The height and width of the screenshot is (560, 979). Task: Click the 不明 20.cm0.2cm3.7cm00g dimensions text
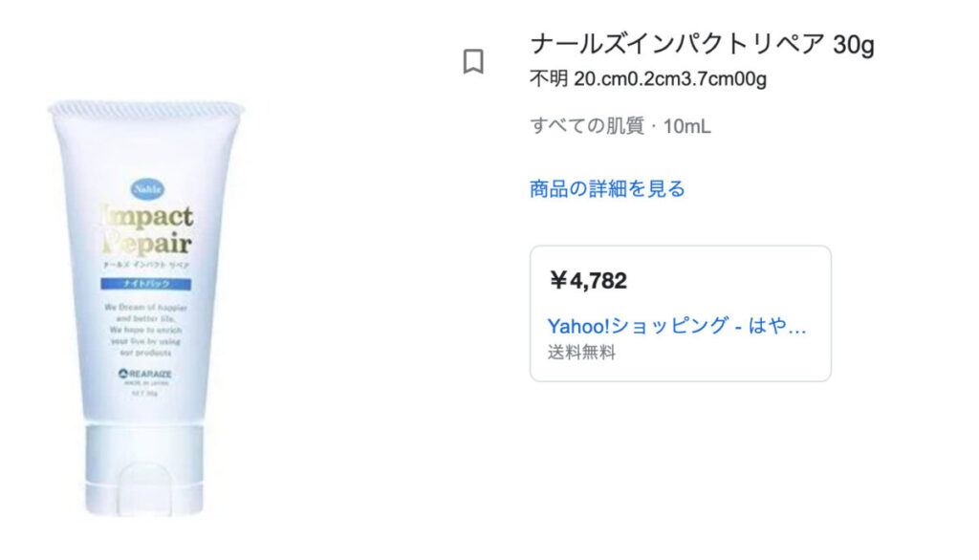point(647,79)
